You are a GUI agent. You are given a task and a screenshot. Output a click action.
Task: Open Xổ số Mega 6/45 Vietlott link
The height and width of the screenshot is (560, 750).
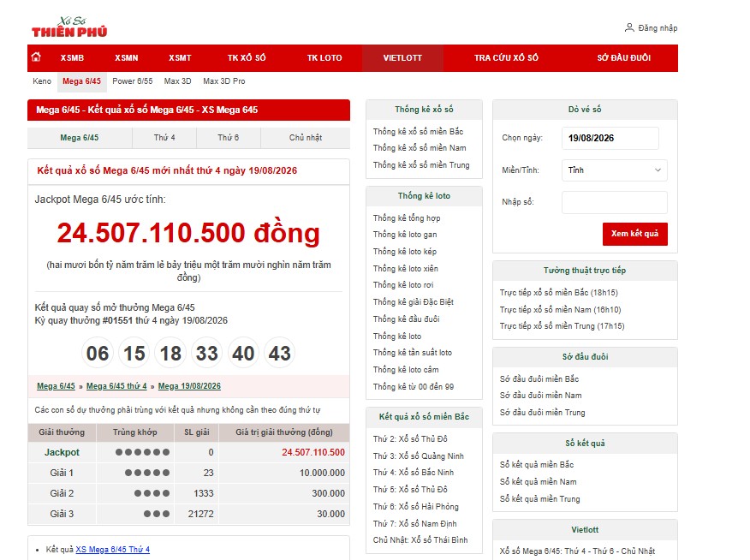577,551
